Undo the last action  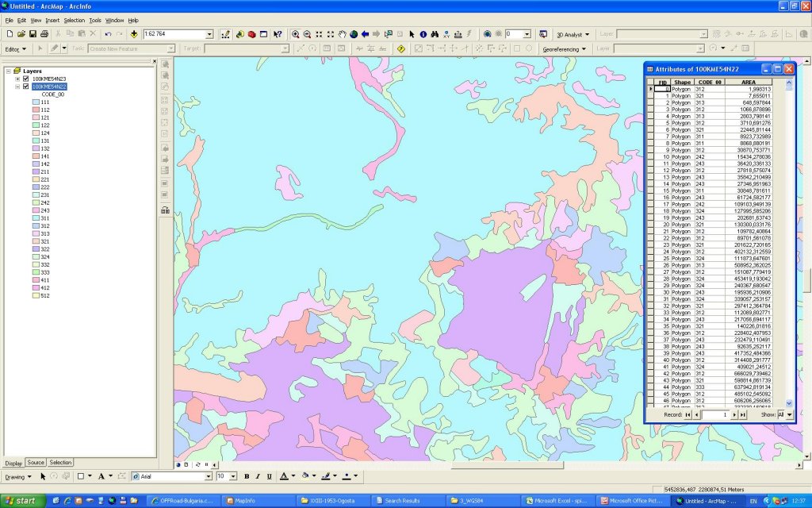tap(108, 33)
